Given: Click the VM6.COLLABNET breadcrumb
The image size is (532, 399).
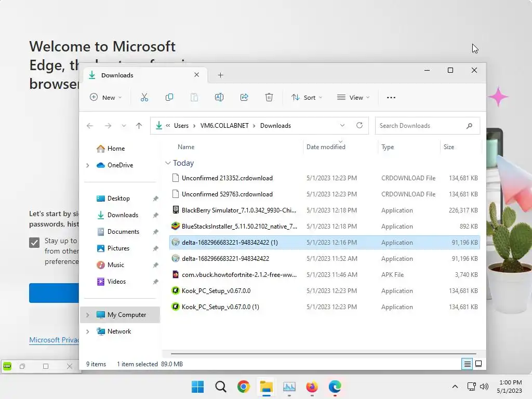Looking at the screenshot, I should point(224,126).
